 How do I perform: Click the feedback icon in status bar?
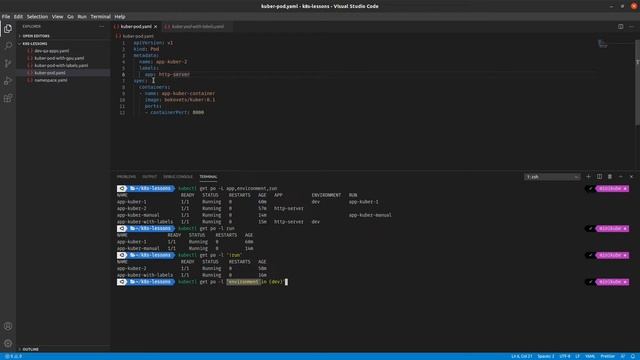[623, 356]
